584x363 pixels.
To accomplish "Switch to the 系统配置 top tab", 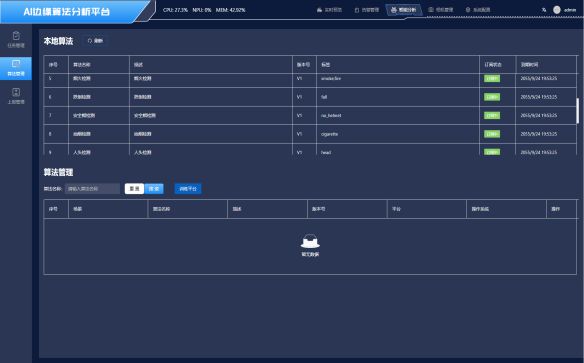I will (478, 10).
